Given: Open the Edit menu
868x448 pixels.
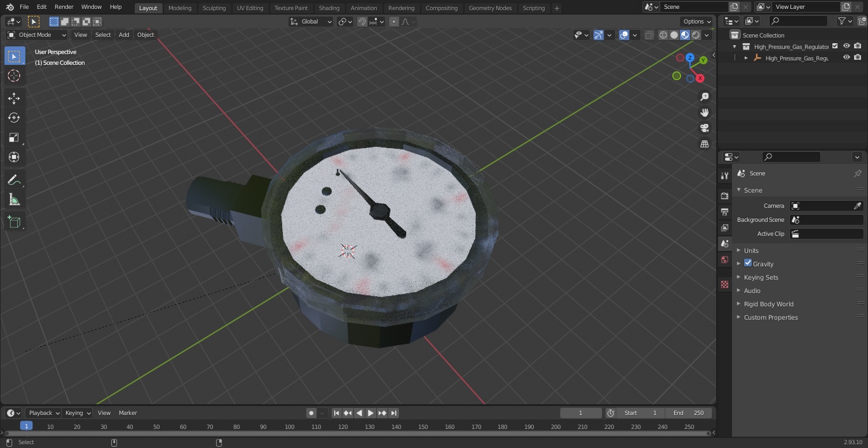Looking at the screenshot, I should (41, 7).
